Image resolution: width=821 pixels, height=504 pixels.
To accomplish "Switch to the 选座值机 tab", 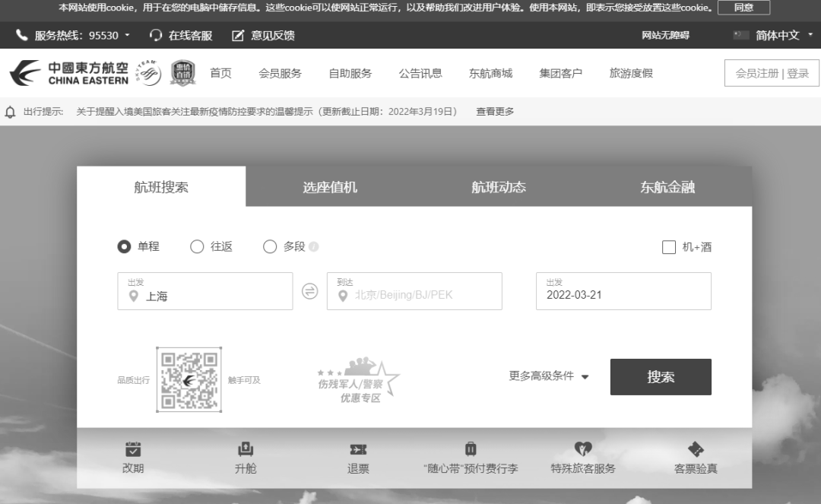I will coord(330,187).
